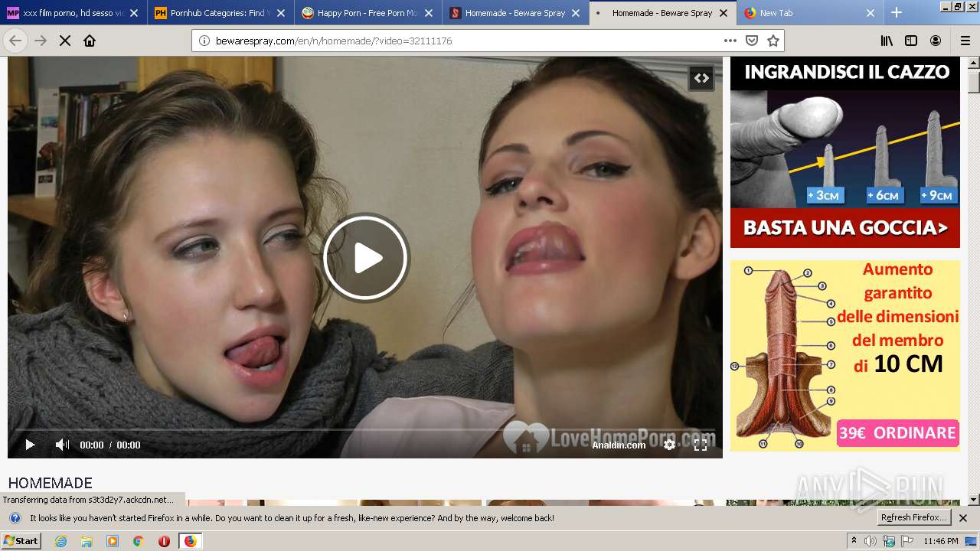Restore down the Firefox window
980x551 pixels.
click(958, 6)
